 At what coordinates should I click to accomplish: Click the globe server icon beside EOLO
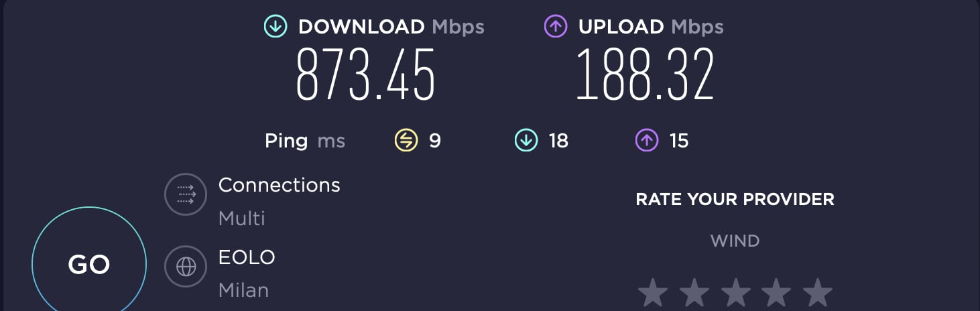tap(185, 267)
